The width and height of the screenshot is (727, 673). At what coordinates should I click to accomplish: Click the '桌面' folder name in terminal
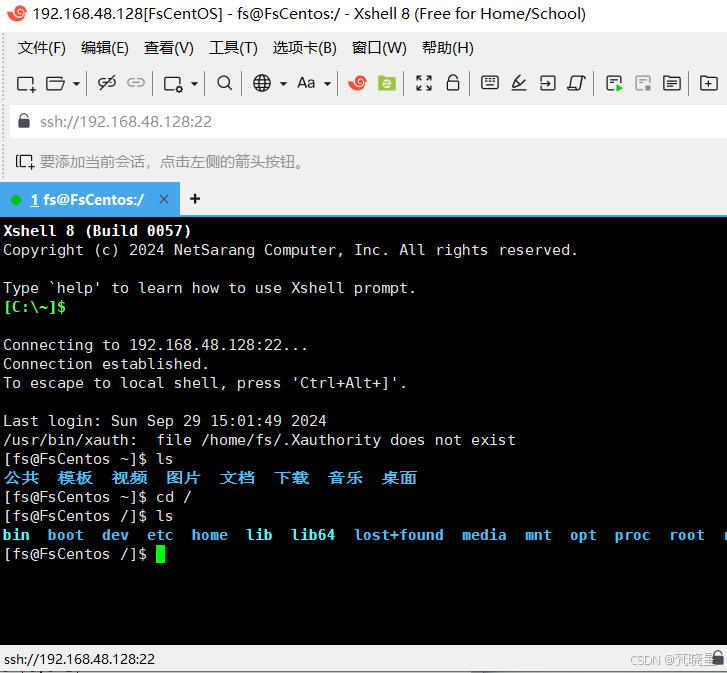pyautogui.click(x=399, y=478)
